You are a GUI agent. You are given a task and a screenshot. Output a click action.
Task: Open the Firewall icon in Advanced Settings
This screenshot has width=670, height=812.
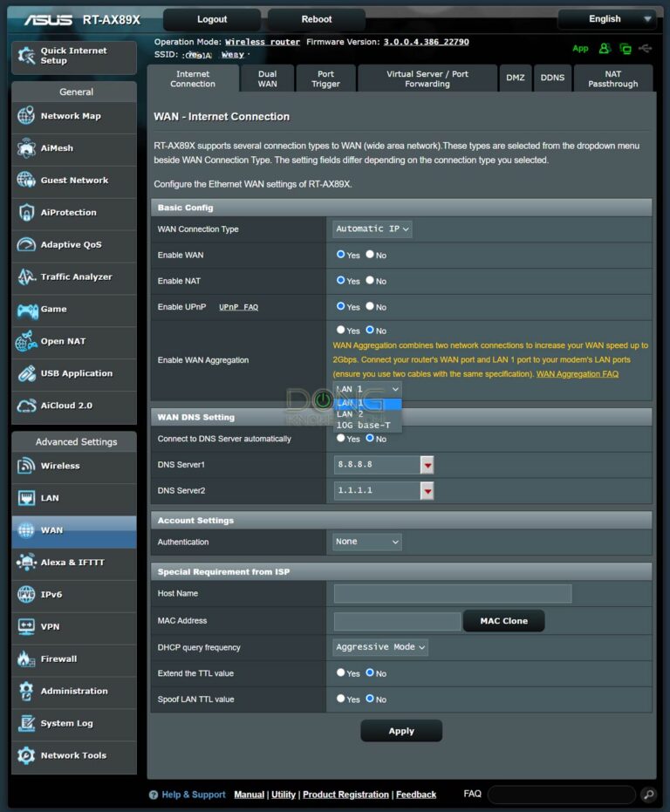(26, 659)
